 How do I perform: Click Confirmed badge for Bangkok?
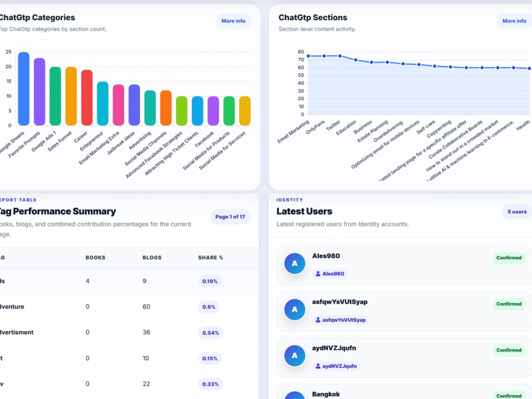509,396
